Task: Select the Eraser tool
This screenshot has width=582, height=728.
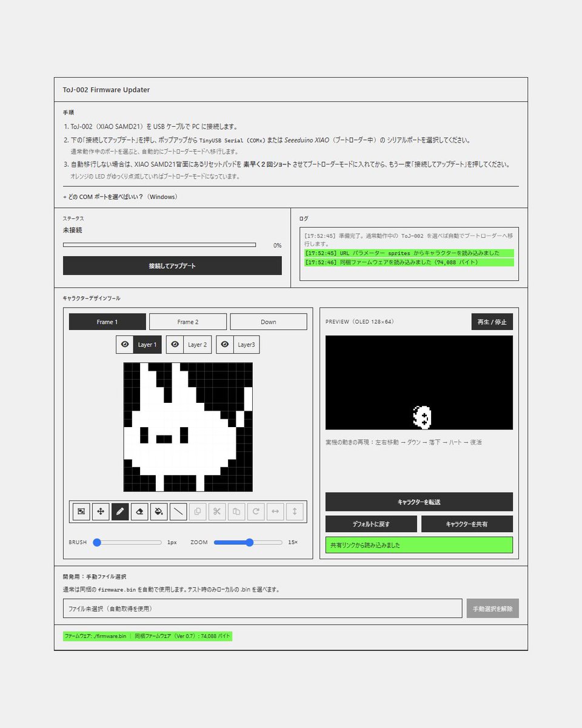Action: 139,511
